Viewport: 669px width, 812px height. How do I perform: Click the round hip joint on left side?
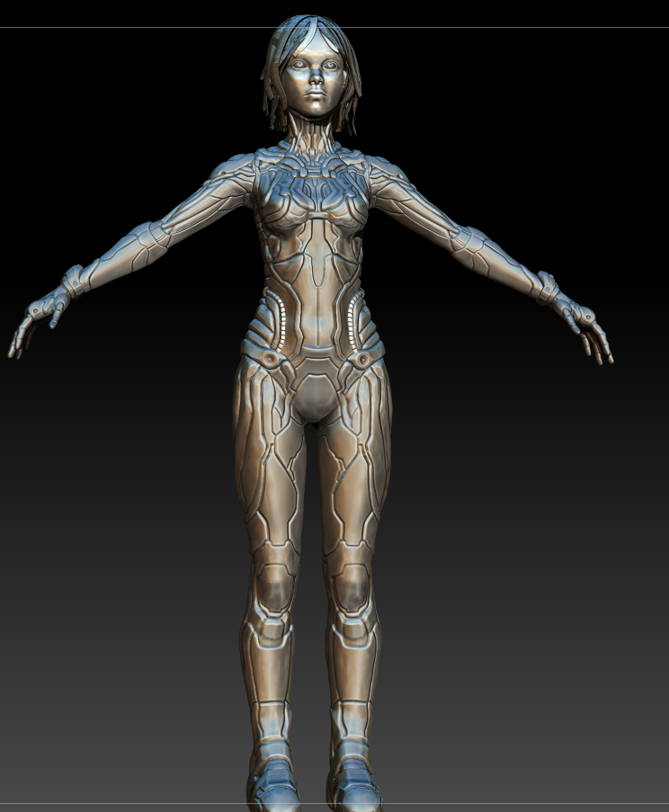(x=269, y=358)
